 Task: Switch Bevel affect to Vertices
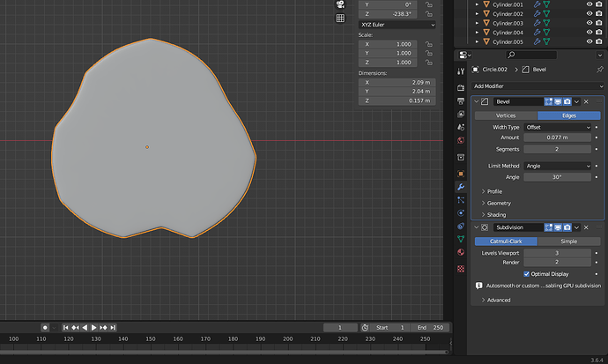506,115
